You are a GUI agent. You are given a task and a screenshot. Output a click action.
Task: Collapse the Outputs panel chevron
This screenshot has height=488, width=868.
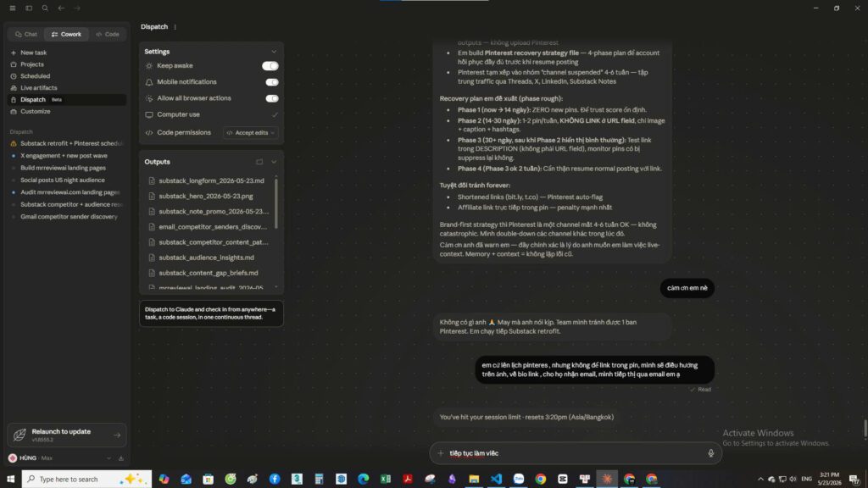tap(274, 162)
